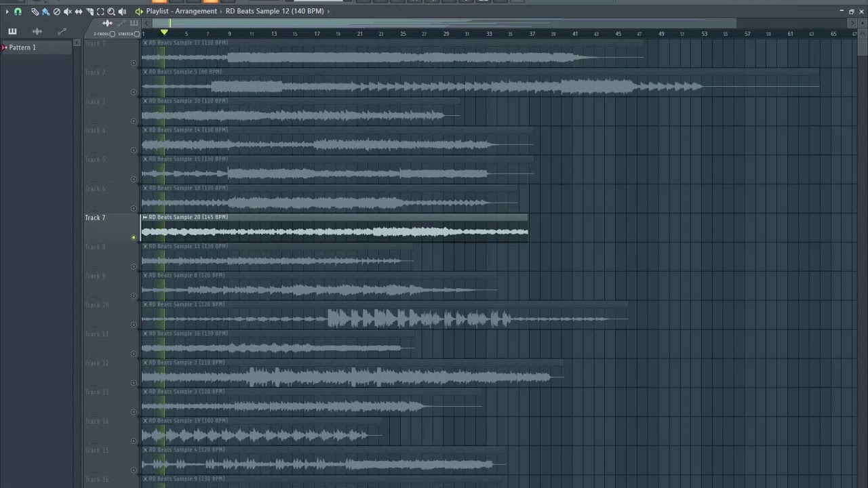Select the Track 10 header label
This screenshot has height=488, width=868.
coord(96,305)
